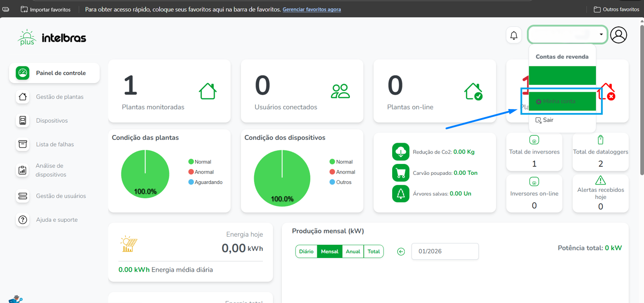Switch the chart to Anual view
644x303 pixels.
[x=353, y=252]
